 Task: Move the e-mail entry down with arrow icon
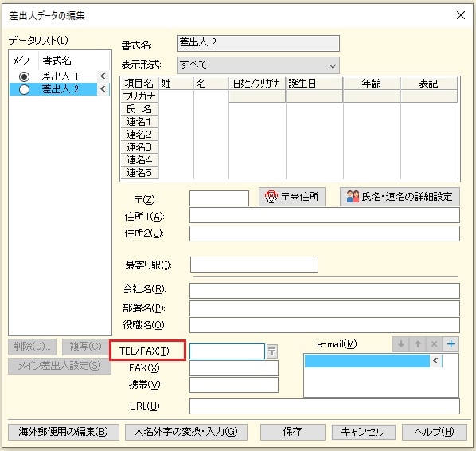click(401, 344)
